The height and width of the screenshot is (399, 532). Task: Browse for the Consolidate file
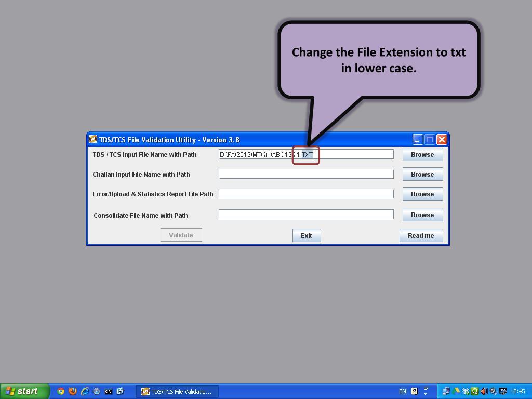pos(422,215)
